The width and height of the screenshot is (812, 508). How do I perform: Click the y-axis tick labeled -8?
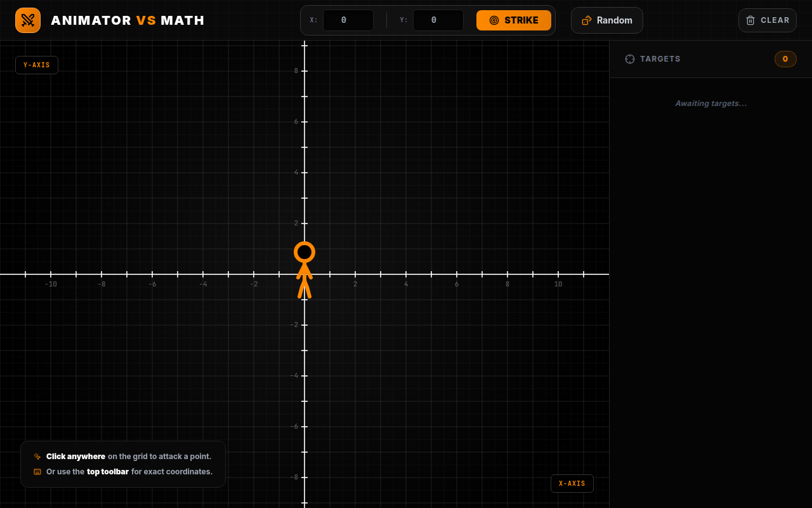tap(294, 478)
